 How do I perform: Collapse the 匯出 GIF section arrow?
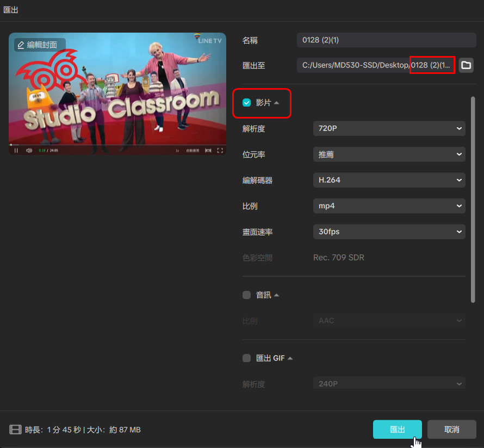[290, 358]
